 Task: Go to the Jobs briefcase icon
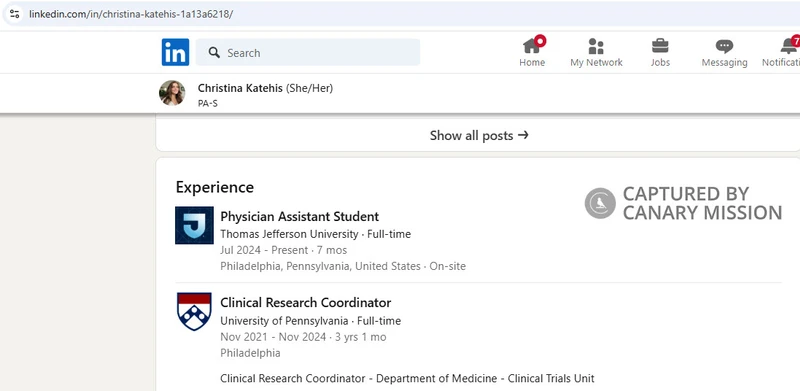(660, 46)
